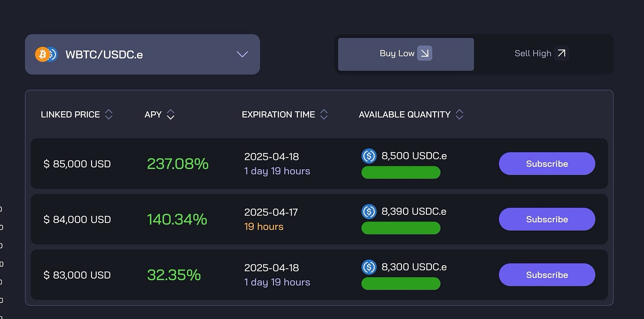Screen dimensions: 644x319
Task: Sort by Expiration Time using sort arrows
Action: (x=324, y=114)
